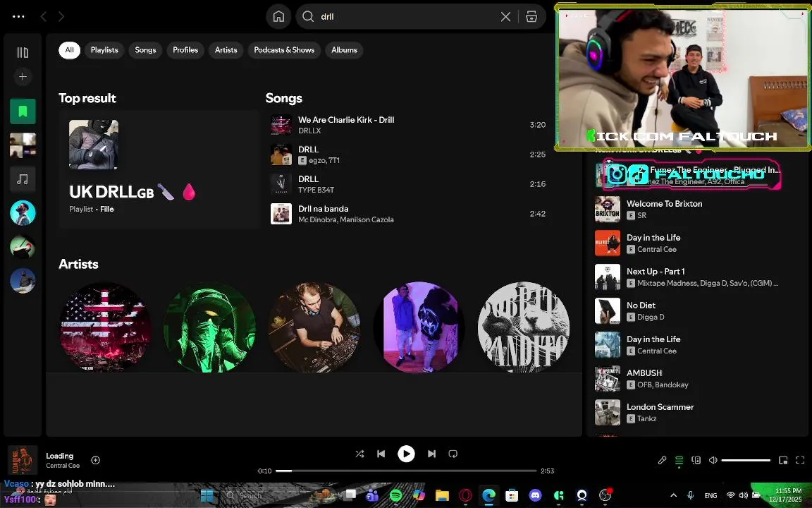Screen dimensions: 812x508
Task: Create a new playlist with plus icon
Action: pos(23,77)
